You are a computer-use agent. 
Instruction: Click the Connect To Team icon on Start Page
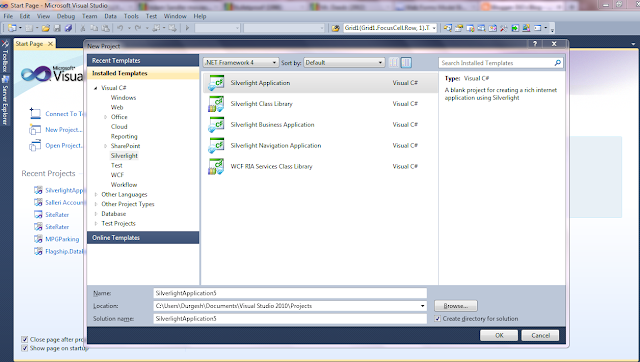(35, 113)
